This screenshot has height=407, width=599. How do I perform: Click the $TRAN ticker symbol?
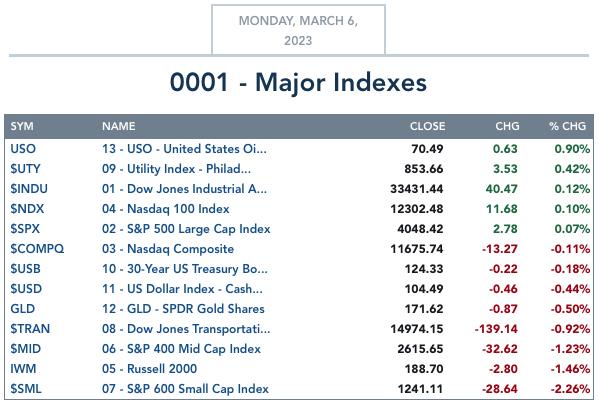(x=30, y=329)
